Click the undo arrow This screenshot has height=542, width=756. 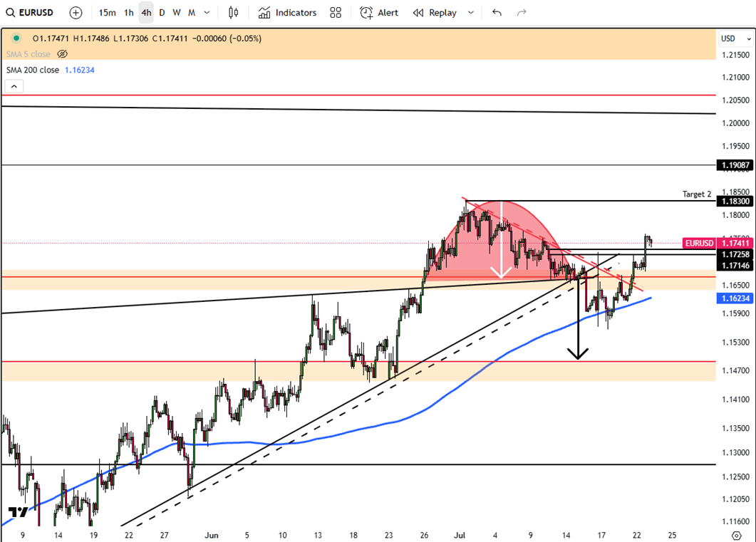497,13
